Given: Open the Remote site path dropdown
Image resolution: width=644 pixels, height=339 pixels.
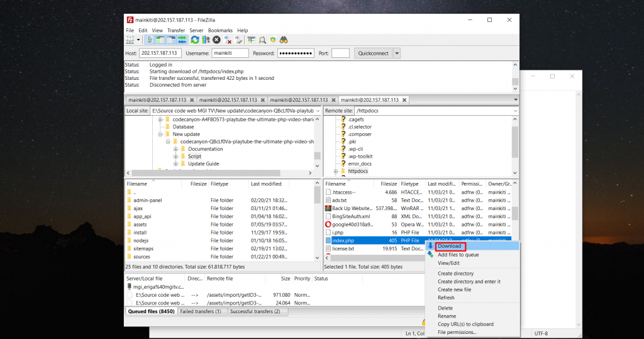Looking at the screenshot, I should coord(515,111).
